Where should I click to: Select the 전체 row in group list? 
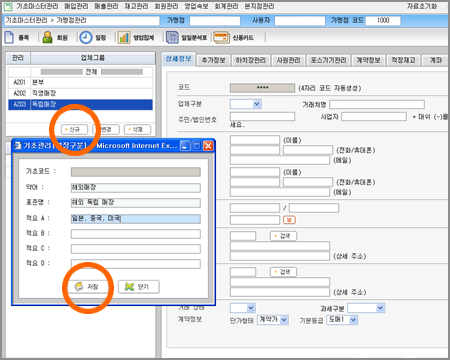80,72
